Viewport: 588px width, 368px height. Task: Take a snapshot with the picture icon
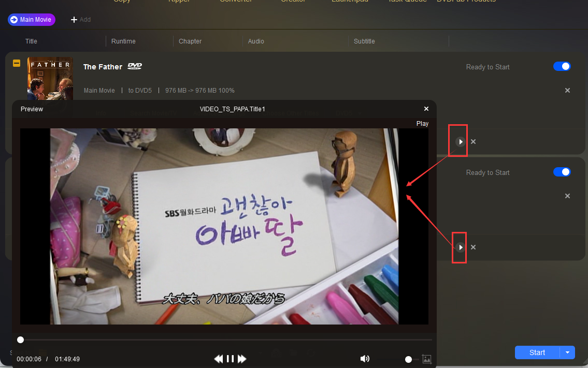tap(427, 359)
